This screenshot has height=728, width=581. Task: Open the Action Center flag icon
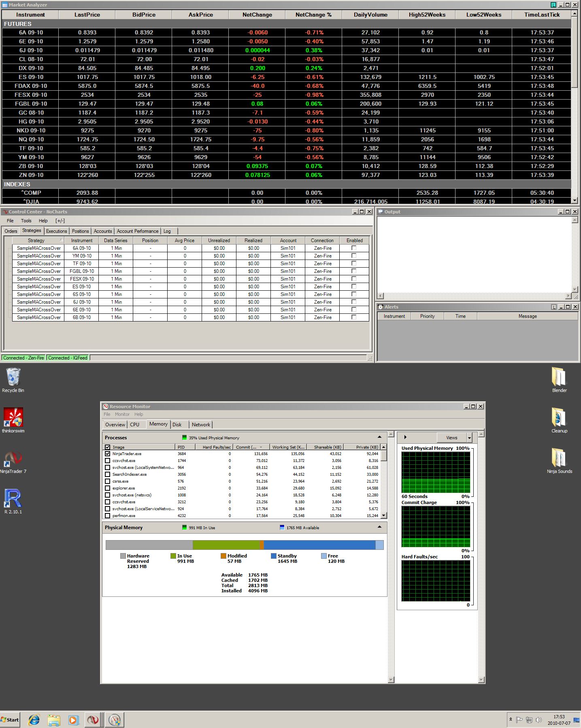(x=519, y=719)
